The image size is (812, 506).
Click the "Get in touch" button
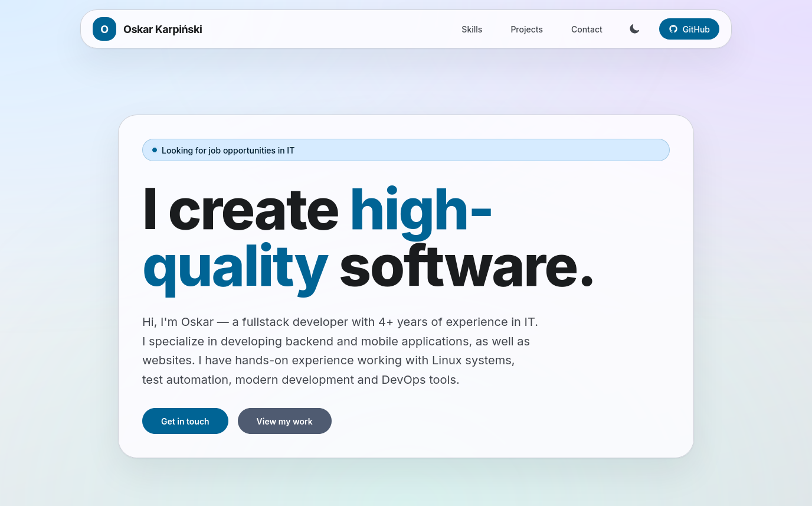click(185, 421)
